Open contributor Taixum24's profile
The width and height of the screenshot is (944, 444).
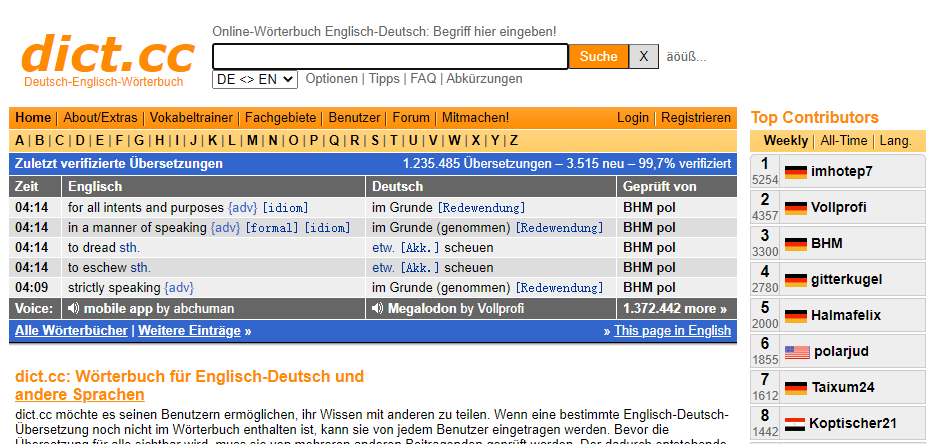tap(842, 387)
